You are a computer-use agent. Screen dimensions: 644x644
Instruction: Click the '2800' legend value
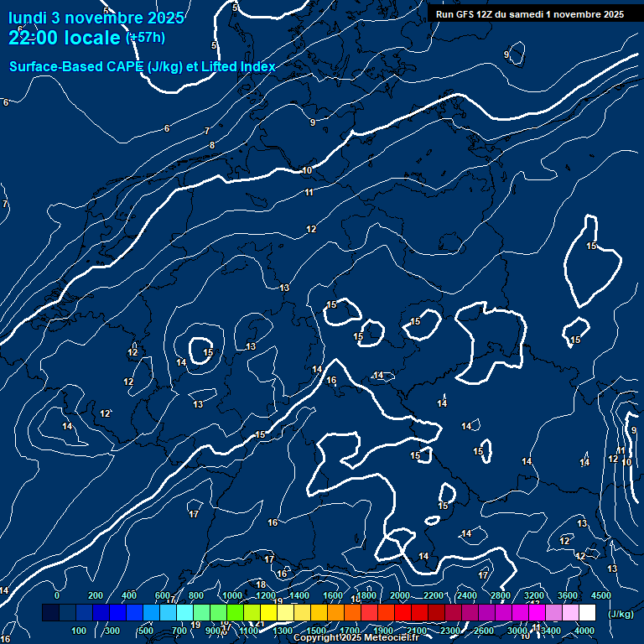[x=501, y=595]
